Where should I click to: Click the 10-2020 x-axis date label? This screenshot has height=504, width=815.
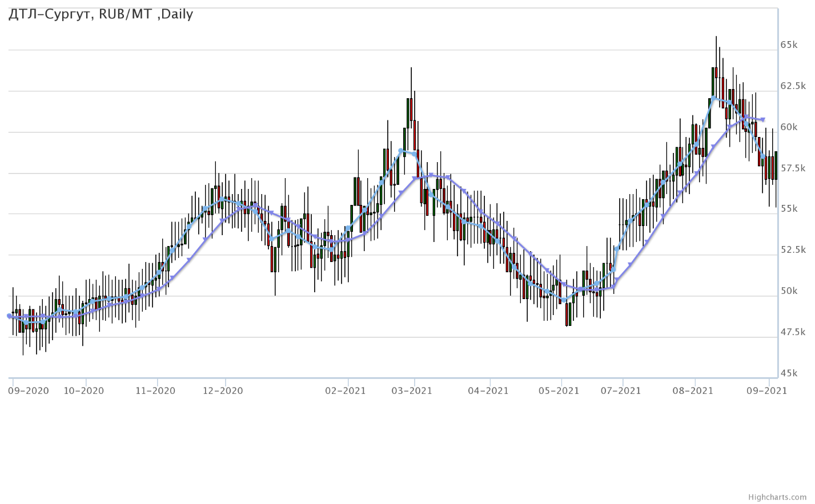click(83, 391)
